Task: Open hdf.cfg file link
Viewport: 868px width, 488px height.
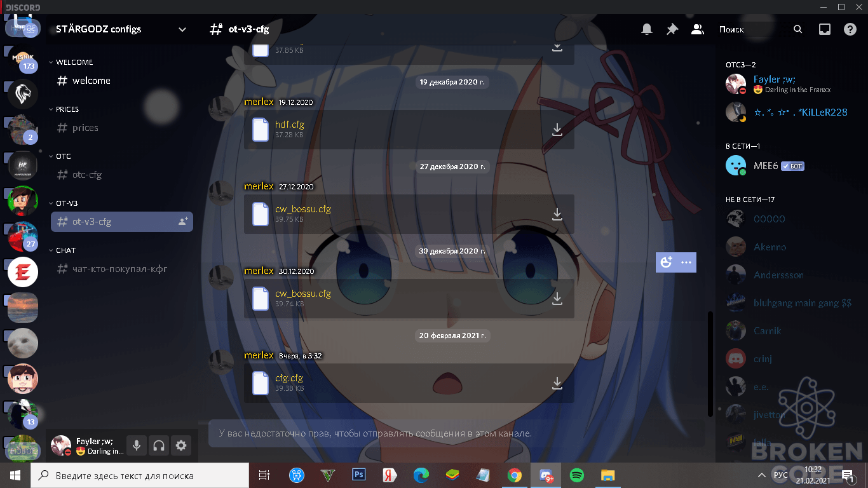Action: (290, 125)
